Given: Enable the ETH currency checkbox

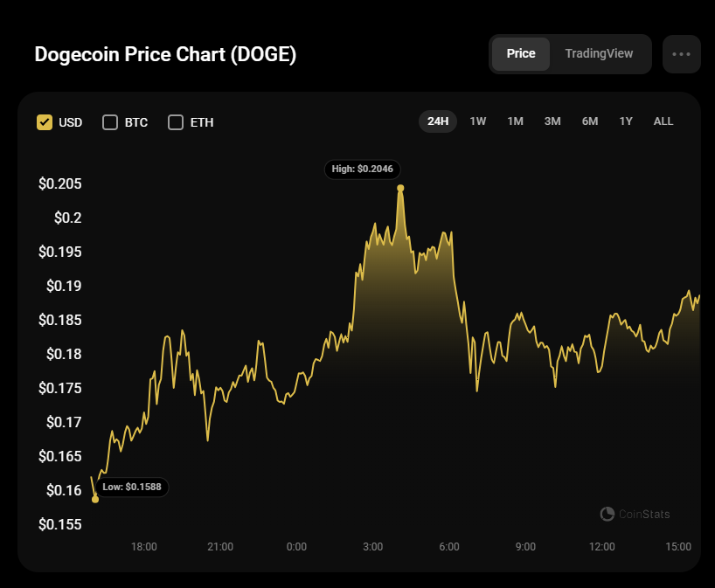Looking at the screenshot, I should (176, 122).
